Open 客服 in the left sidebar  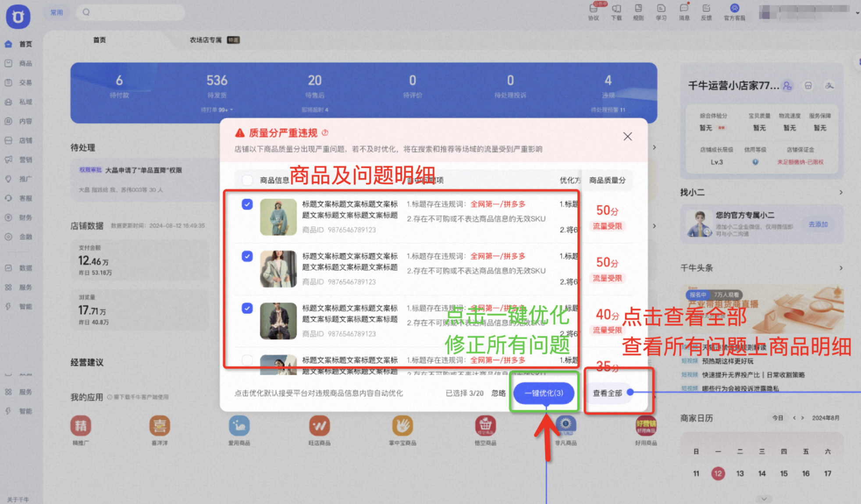(x=18, y=198)
